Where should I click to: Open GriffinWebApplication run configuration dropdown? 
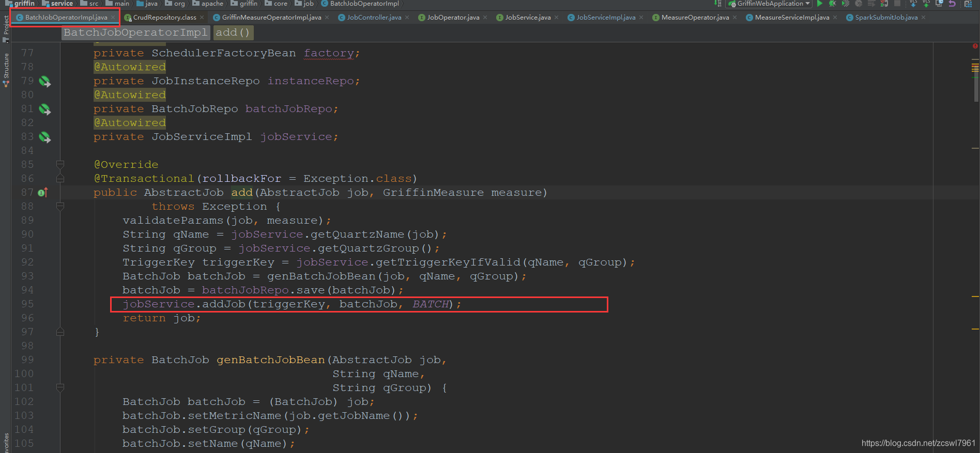tap(769, 3)
